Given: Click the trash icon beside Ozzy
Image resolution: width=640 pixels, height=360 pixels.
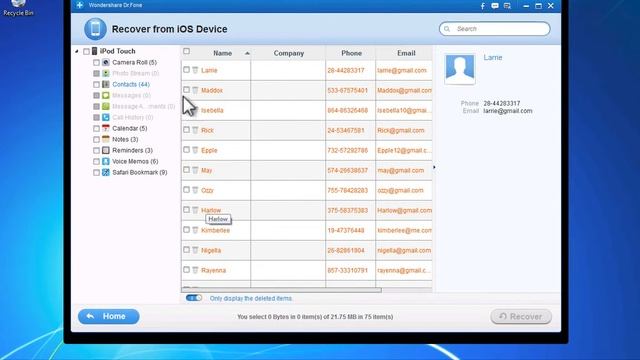Looking at the screenshot, I should 195,190.
